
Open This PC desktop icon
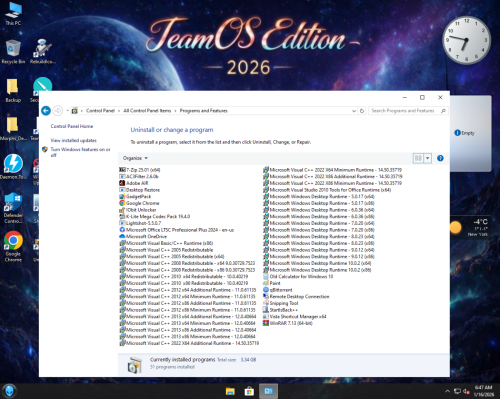13,14
